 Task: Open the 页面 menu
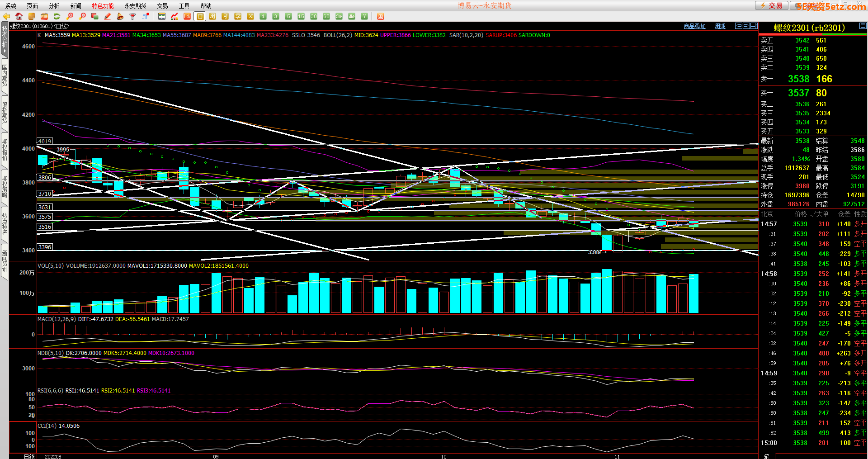click(x=33, y=6)
